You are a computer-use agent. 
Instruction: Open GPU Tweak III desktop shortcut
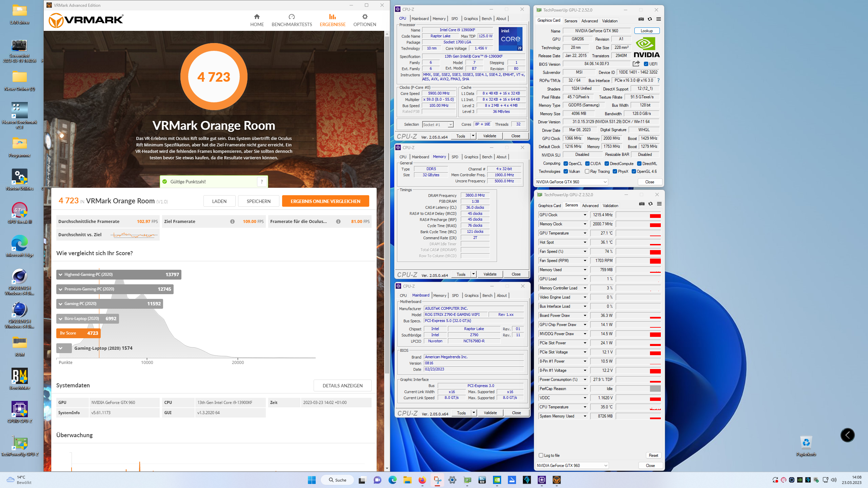coord(20,213)
